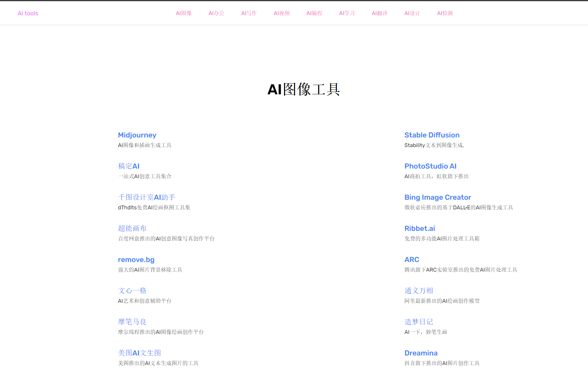Click the description 'AI一下，妙笔生画'

(426, 332)
